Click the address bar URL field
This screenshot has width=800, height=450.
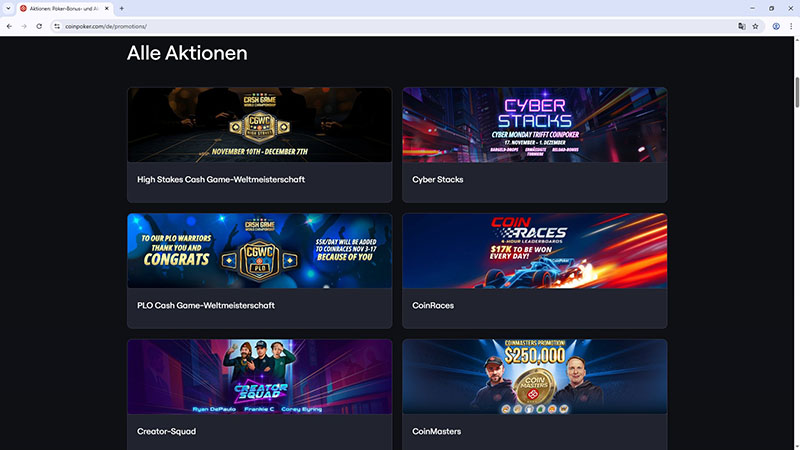pos(398,26)
